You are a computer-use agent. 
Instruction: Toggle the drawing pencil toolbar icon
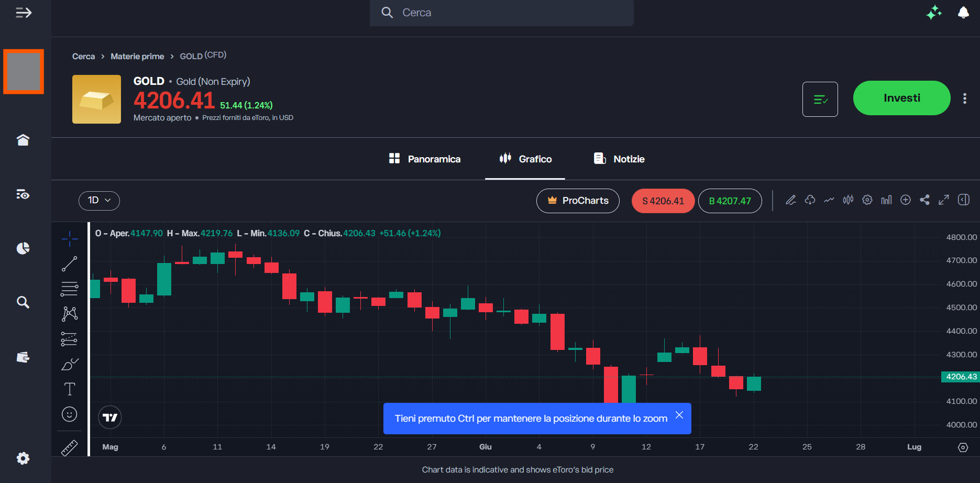[x=791, y=200]
